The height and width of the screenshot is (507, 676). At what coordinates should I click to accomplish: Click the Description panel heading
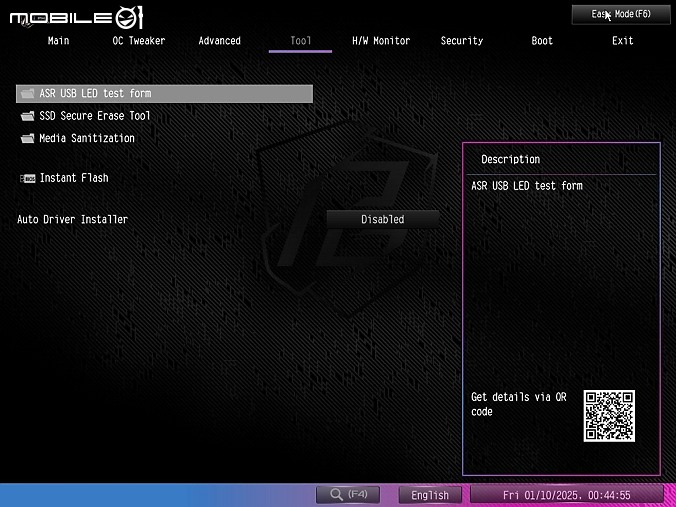pos(510,159)
